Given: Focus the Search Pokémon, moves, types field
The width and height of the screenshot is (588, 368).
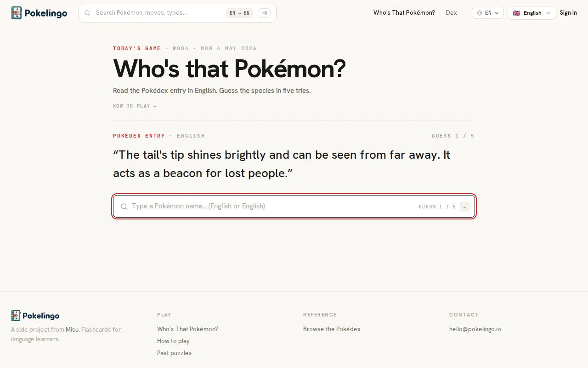Looking at the screenshot, I should (x=177, y=13).
